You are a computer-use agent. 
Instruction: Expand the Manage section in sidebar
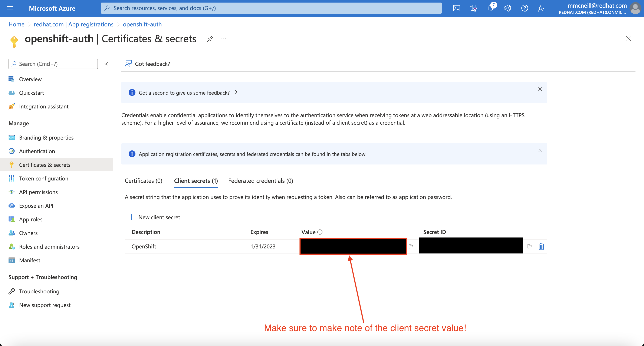(19, 123)
